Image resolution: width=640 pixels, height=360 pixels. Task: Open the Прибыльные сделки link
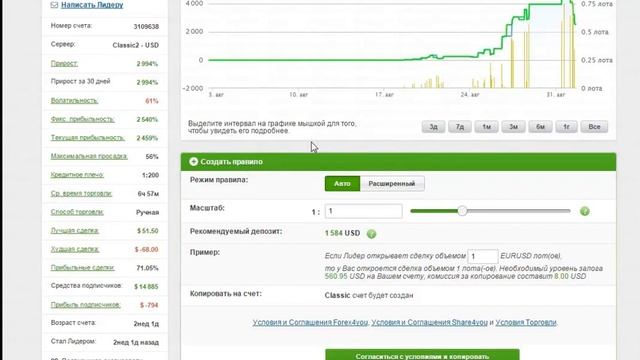82,268
